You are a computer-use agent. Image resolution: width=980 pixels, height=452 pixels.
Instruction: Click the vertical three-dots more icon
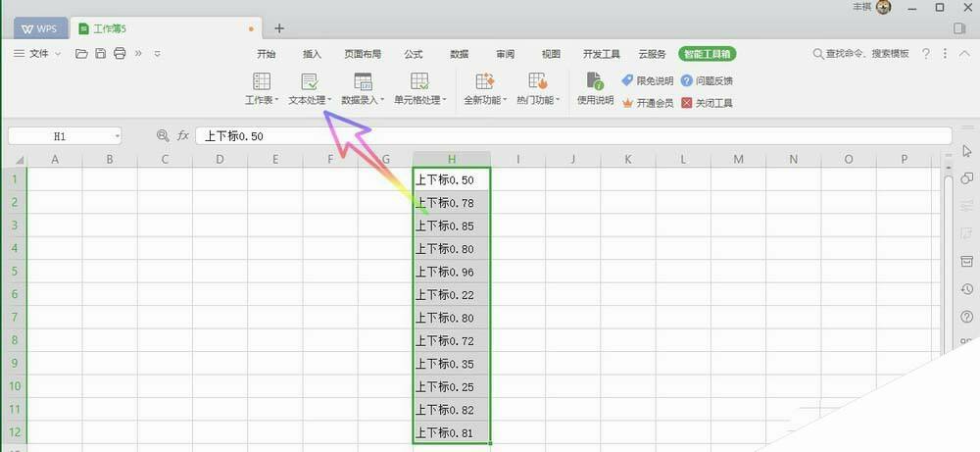click(x=945, y=54)
